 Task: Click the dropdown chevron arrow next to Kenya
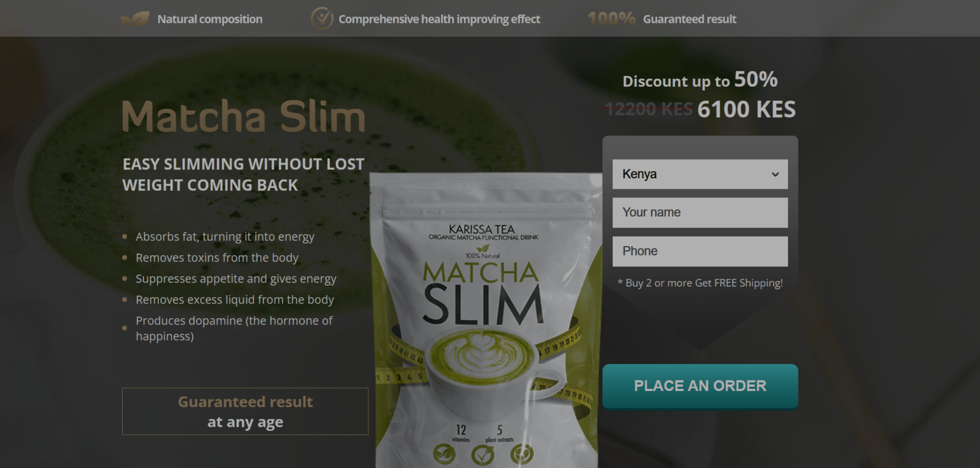(775, 174)
